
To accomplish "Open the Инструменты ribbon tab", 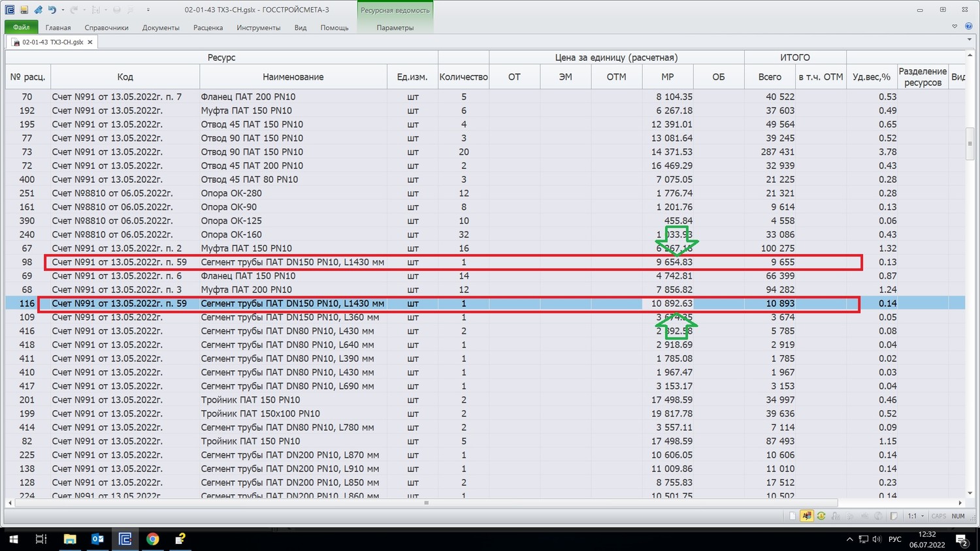I will [x=259, y=27].
